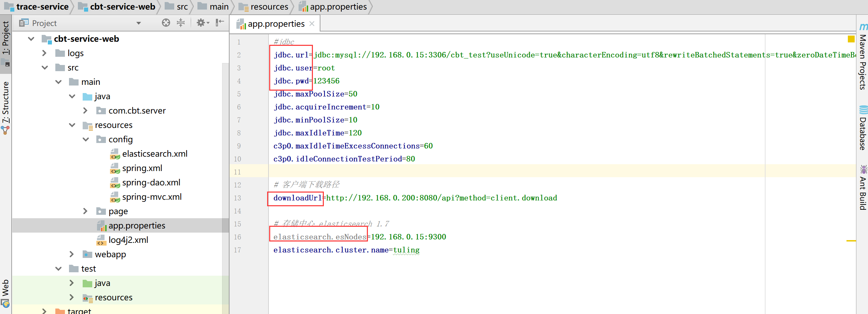Click line number 11 in the gutter
Viewport: 868px width, 314px height.
237,172
